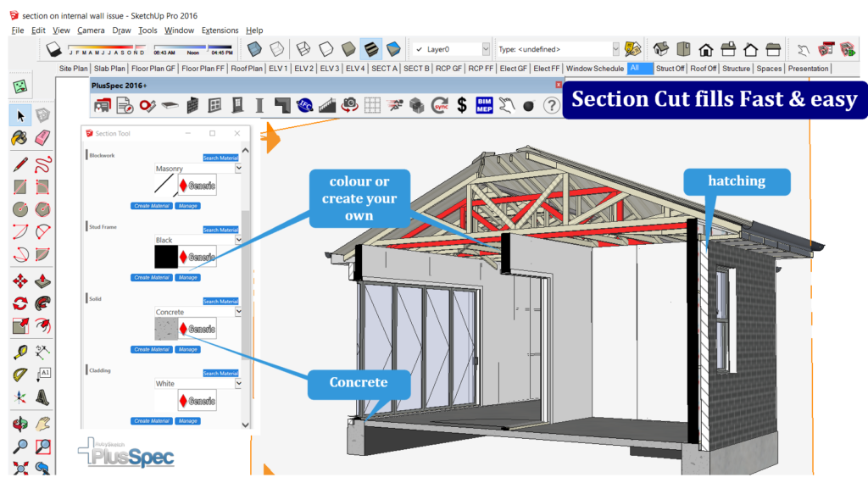Open the Draw menu
The image size is (868, 483).
tap(121, 31)
